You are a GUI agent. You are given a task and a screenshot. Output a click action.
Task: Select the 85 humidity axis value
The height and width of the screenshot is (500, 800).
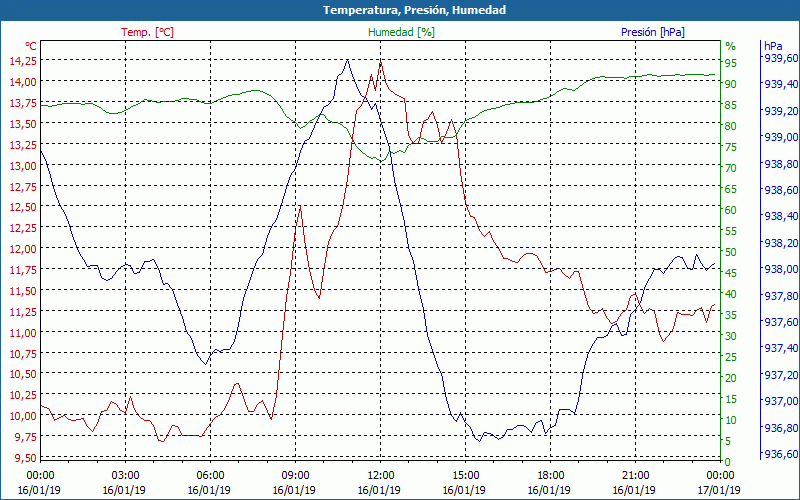click(x=731, y=105)
